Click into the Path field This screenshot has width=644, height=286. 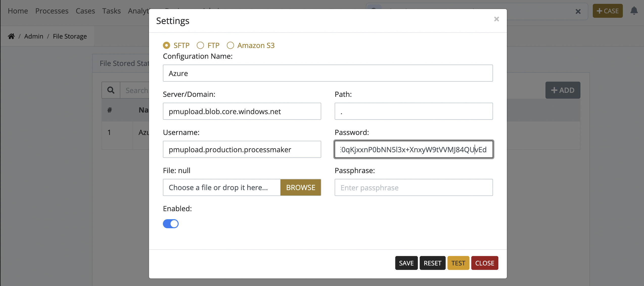(x=414, y=111)
